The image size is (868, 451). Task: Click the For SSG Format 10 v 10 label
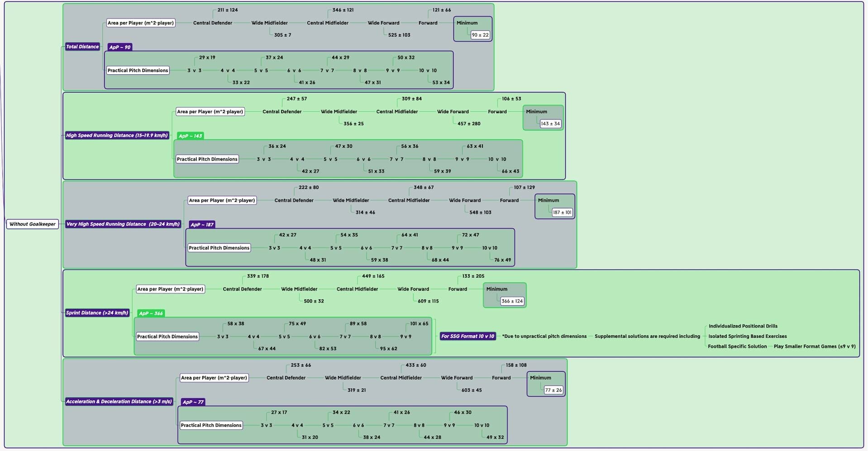tap(468, 336)
